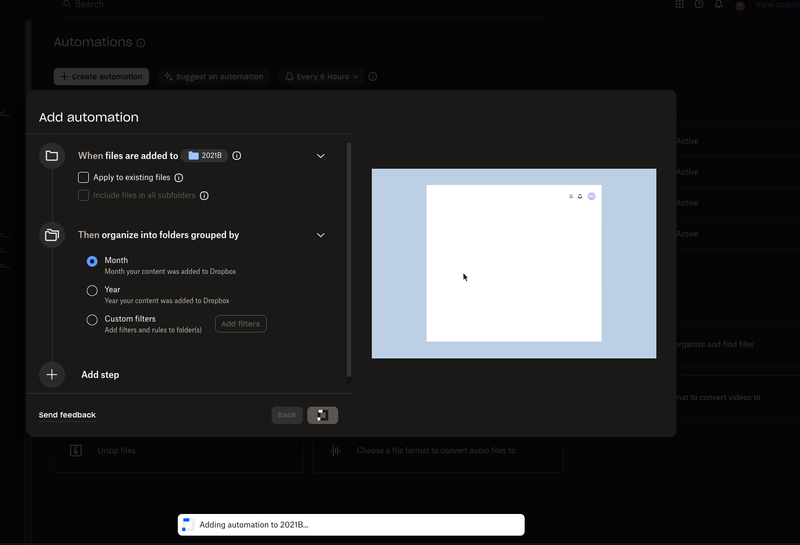Click Create automation button
Screen dimensions: 800x545
tap(101, 77)
